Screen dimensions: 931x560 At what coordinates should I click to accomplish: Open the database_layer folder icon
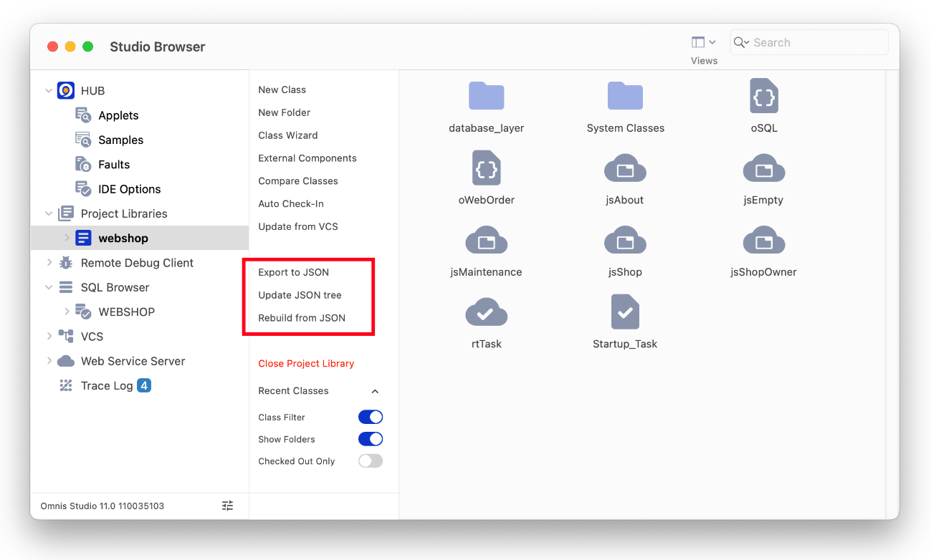(x=487, y=96)
